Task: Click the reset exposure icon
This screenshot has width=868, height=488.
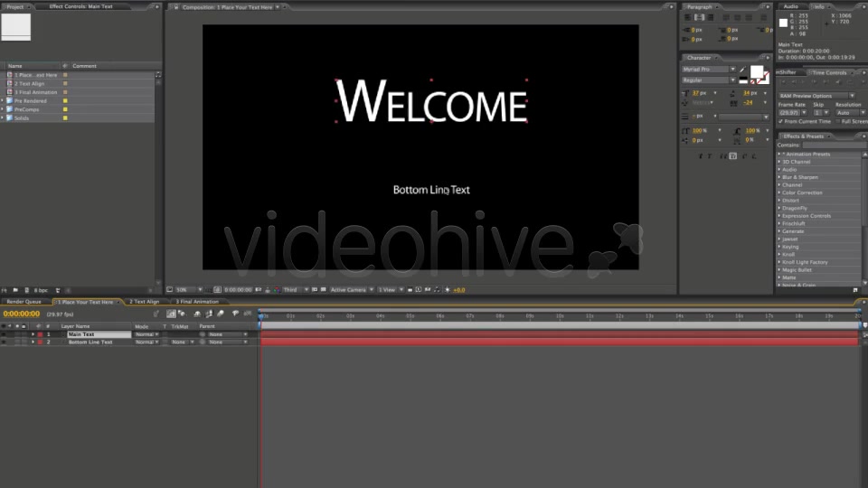Action: click(x=448, y=289)
